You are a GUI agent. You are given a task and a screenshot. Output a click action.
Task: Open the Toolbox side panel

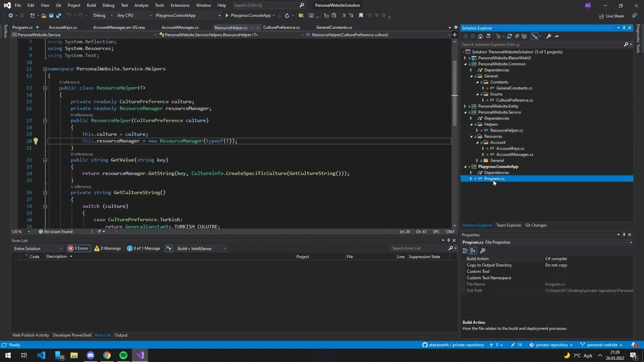tap(6, 31)
